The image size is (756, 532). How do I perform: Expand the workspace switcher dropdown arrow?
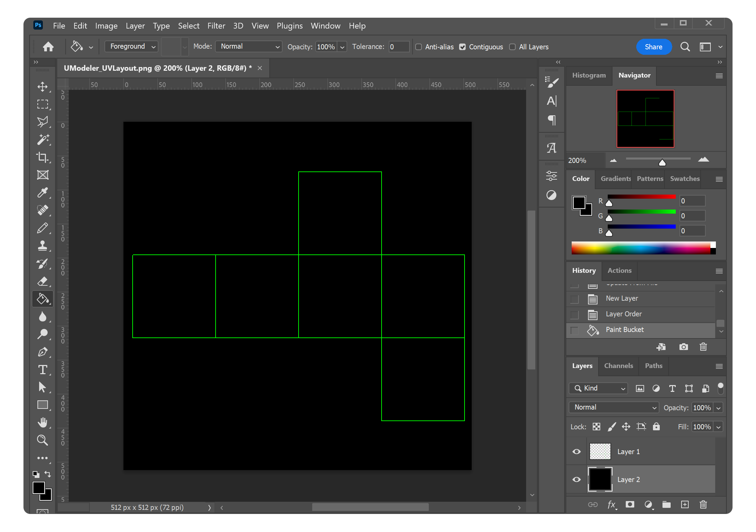(721, 47)
